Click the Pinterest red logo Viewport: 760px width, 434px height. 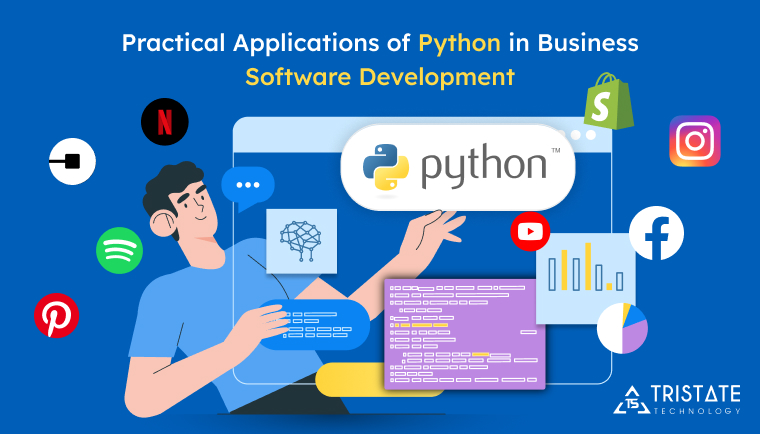coord(56,315)
